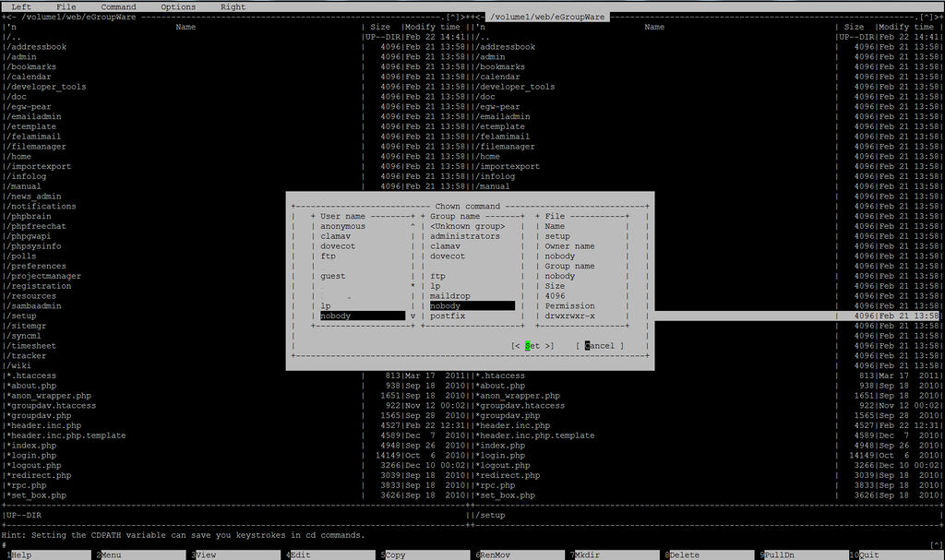Click the 1Help function key label

point(20,554)
